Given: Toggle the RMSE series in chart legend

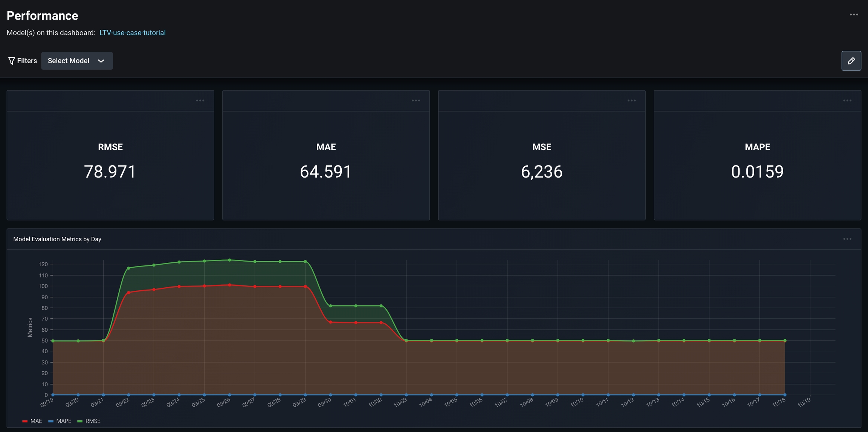Looking at the screenshot, I should tap(93, 421).
